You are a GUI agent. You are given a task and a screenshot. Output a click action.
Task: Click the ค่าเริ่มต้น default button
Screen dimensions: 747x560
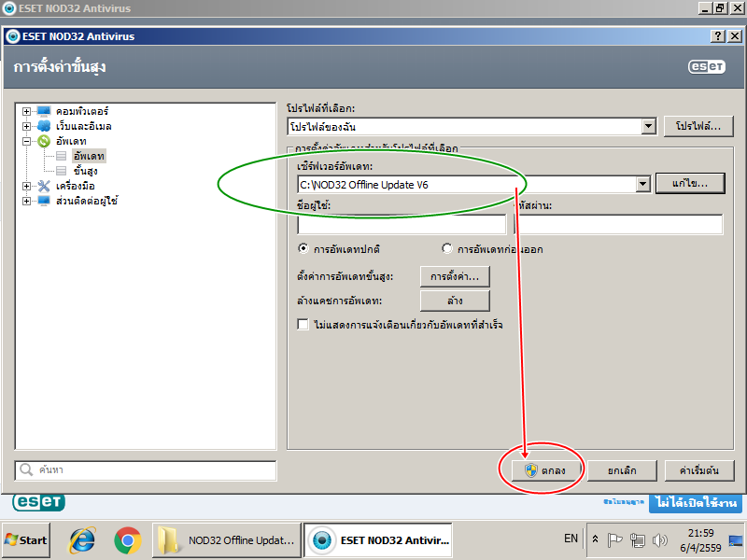coord(698,470)
